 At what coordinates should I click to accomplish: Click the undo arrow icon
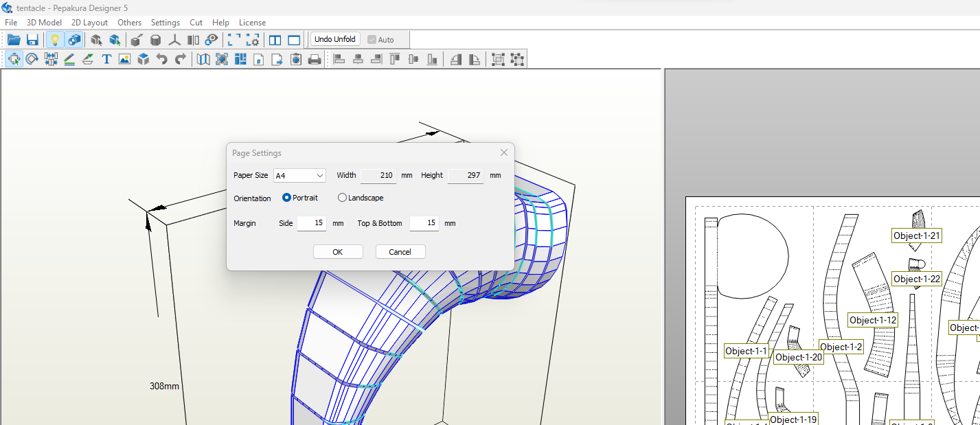(x=162, y=60)
